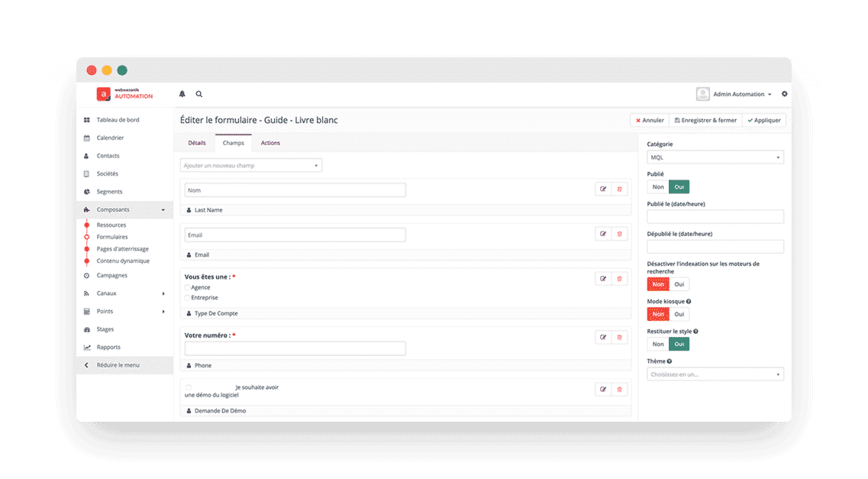The height and width of the screenshot is (479, 868).
Task: Open the 'Ajouter un nouveau champ' dropdown
Action: click(250, 166)
